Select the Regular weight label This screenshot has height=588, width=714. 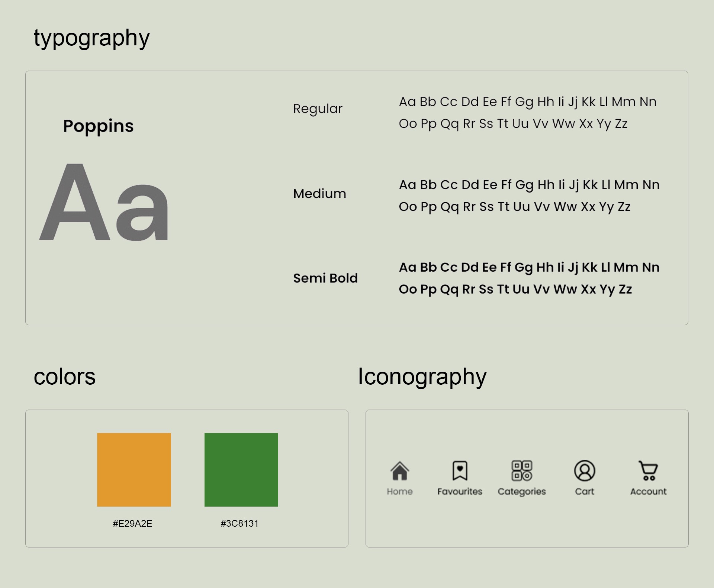tap(318, 109)
